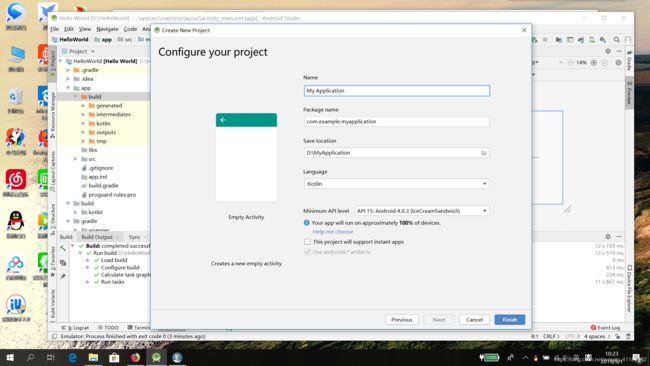Viewport: 650px width, 366px height.
Task: Open the 'Help me choose' link
Action: click(333, 232)
